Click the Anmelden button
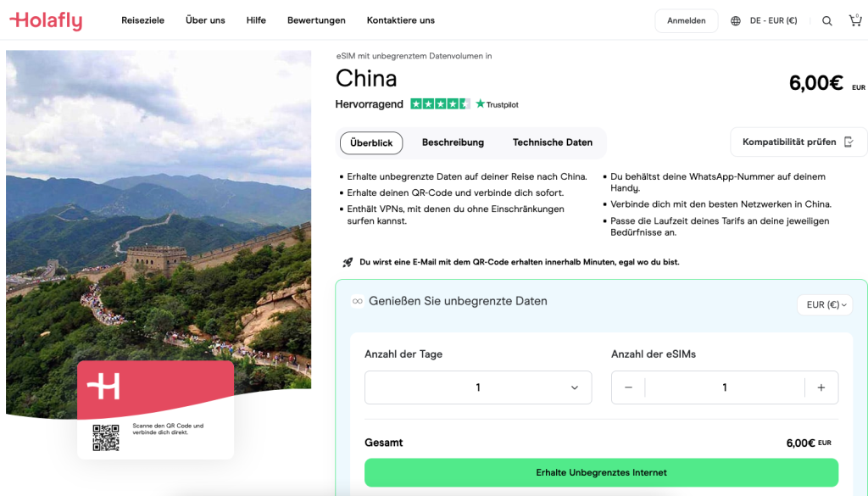Screen dimensions: 868x496 pos(686,21)
